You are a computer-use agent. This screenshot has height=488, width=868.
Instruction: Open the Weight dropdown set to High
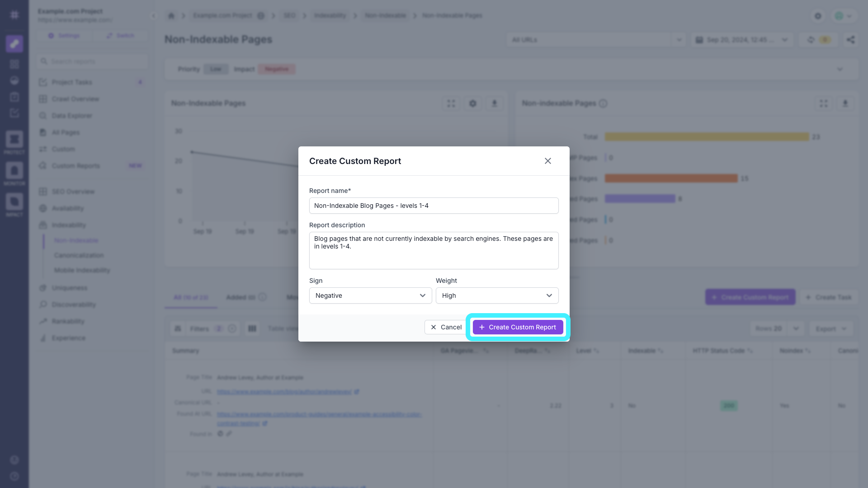point(497,296)
